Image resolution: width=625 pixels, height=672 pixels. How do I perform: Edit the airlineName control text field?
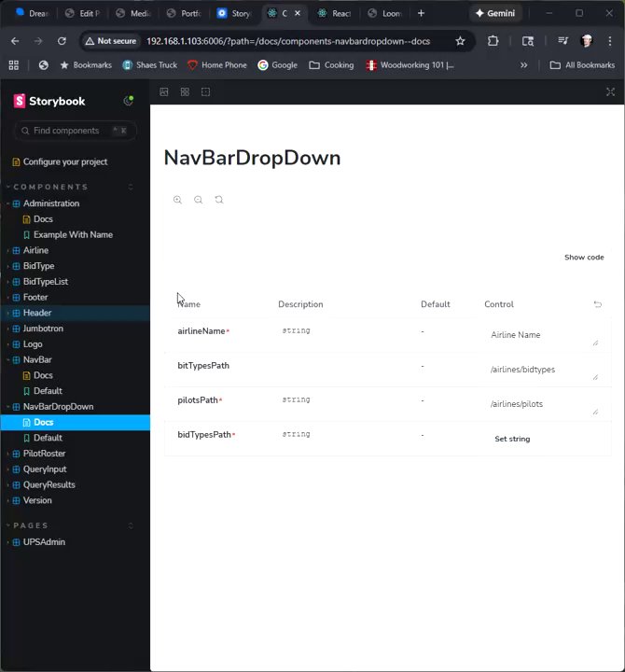[542, 335]
